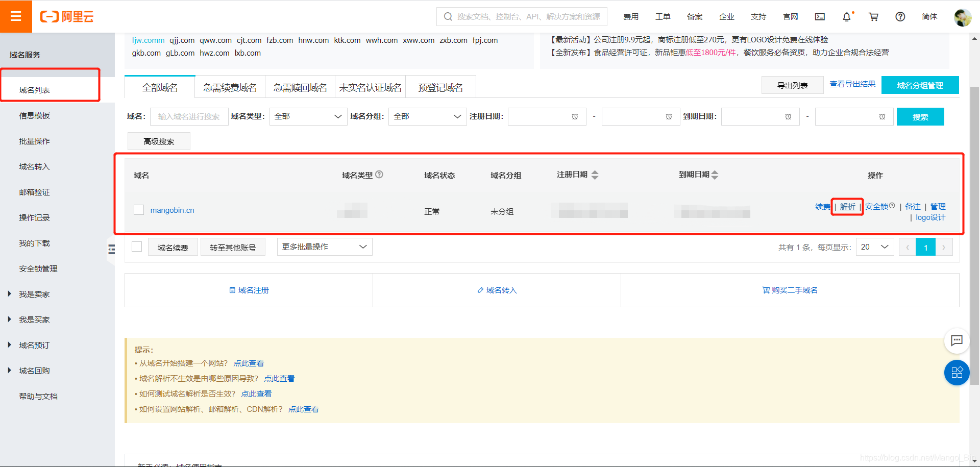Open the blue apps grid floating button
The height and width of the screenshot is (467, 980).
[x=957, y=373]
